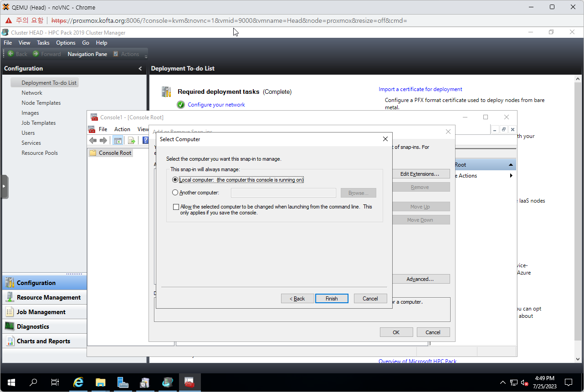Enable Allow selected computer to be changed checkbox

click(x=176, y=207)
